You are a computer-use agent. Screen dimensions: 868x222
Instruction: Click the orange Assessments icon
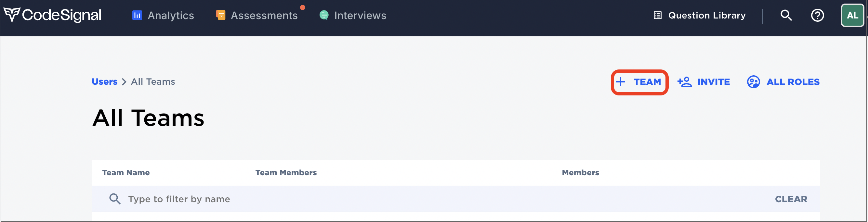coord(221,15)
